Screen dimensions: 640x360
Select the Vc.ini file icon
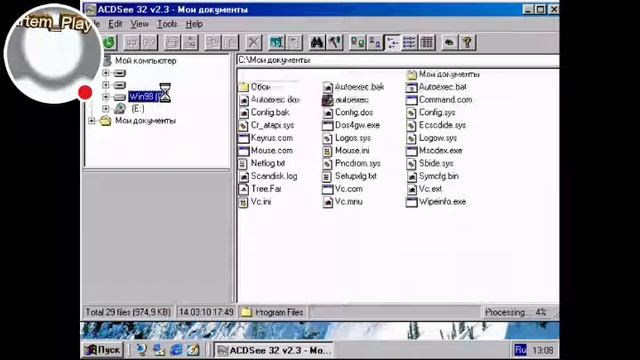[x=243, y=202]
